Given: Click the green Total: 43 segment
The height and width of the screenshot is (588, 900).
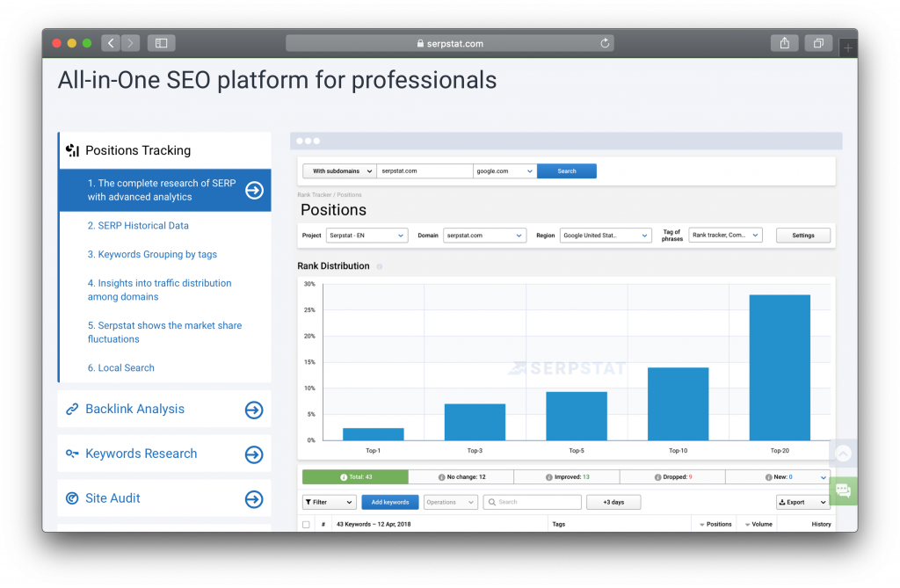Looking at the screenshot, I should click(x=355, y=477).
